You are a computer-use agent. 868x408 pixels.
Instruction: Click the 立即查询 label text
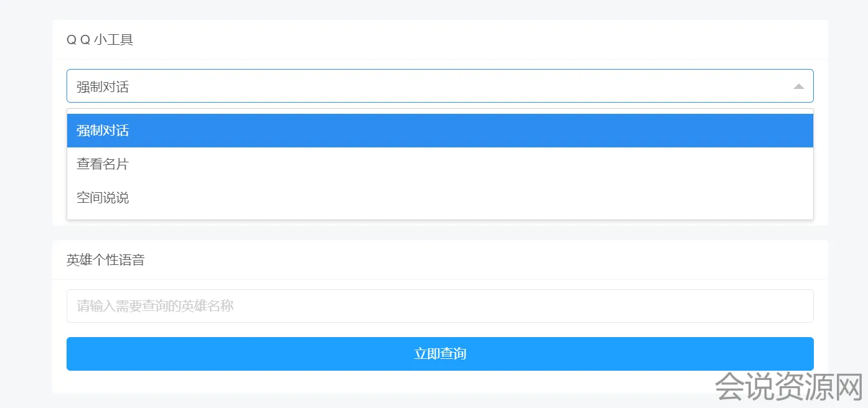(x=440, y=354)
